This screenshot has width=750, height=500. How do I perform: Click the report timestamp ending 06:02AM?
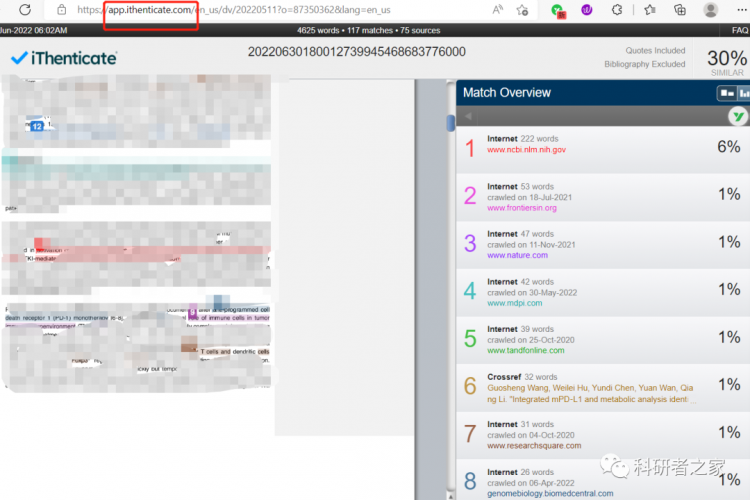tap(33, 30)
